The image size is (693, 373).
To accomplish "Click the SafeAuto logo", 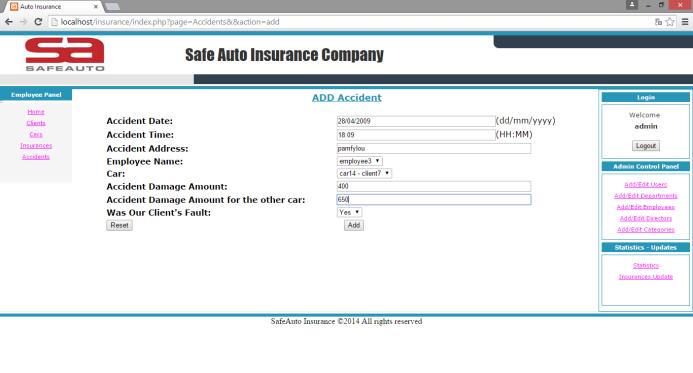I will [x=65, y=54].
